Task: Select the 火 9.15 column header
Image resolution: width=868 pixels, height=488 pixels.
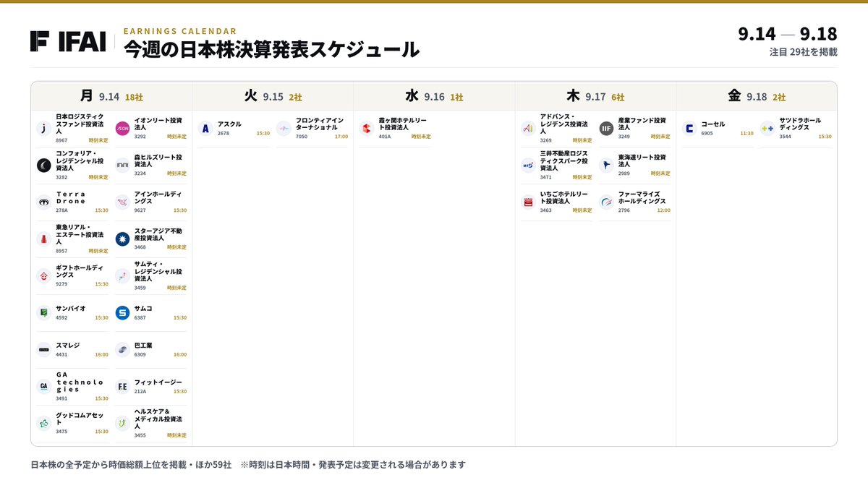Action: click(273, 96)
